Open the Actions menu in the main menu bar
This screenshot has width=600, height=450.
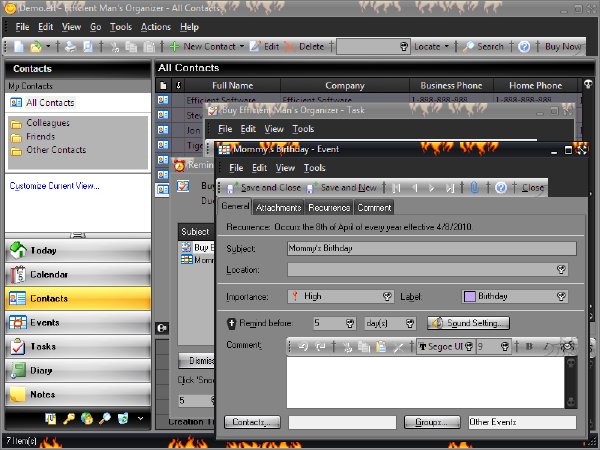click(x=156, y=27)
